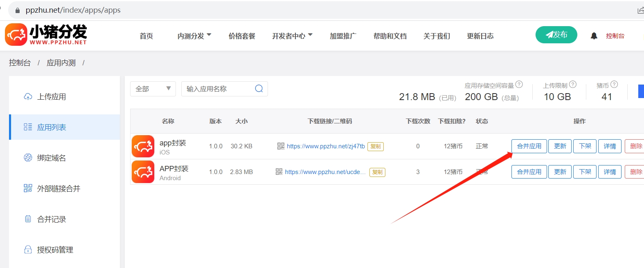Expand the 全部 filter dropdown
This screenshot has height=268, width=644.
click(x=153, y=89)
